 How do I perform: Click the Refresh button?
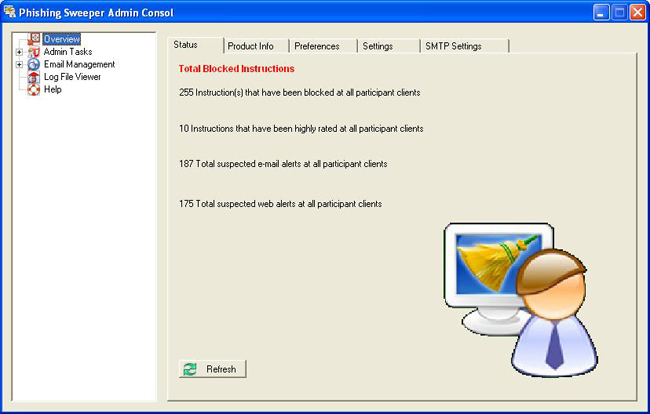click(x=213, y=369)
